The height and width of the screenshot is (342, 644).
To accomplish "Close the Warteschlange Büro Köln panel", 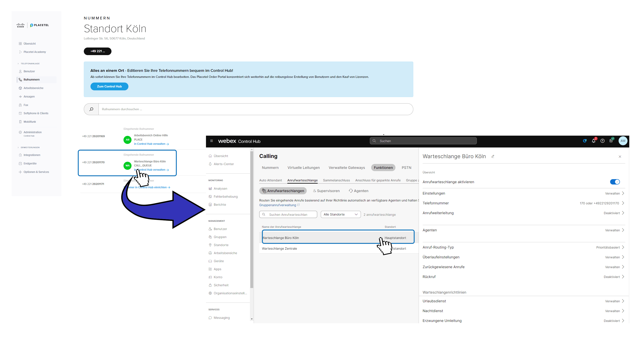I will 620,157.
